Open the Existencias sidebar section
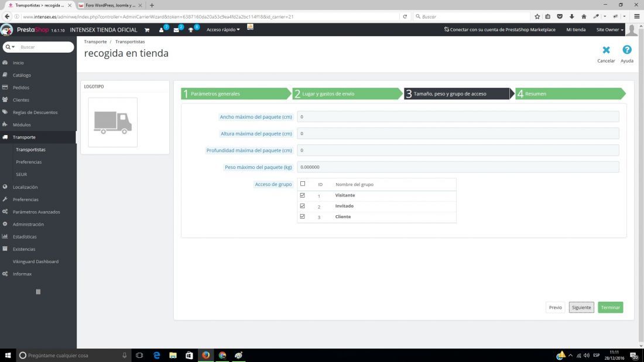 tap(24, 249)
